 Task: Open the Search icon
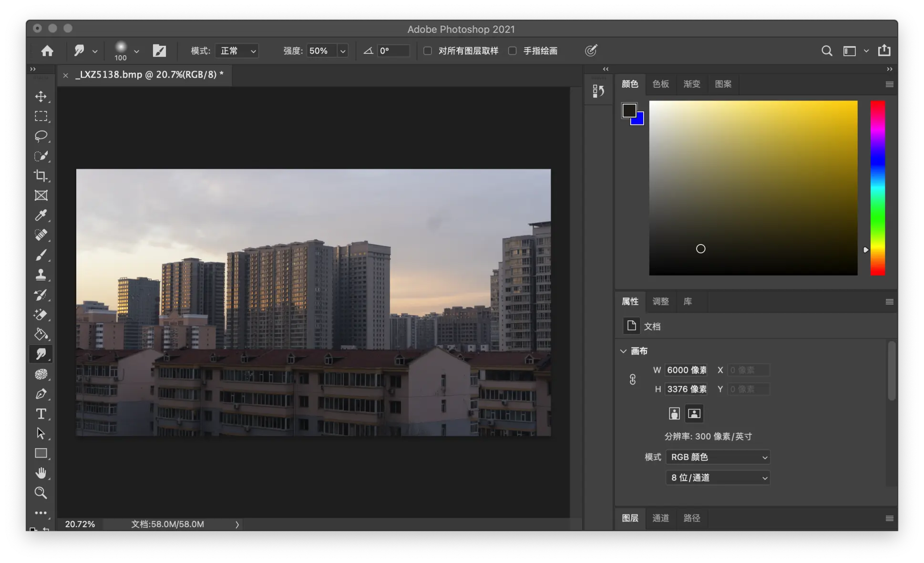tap(827, 51)
